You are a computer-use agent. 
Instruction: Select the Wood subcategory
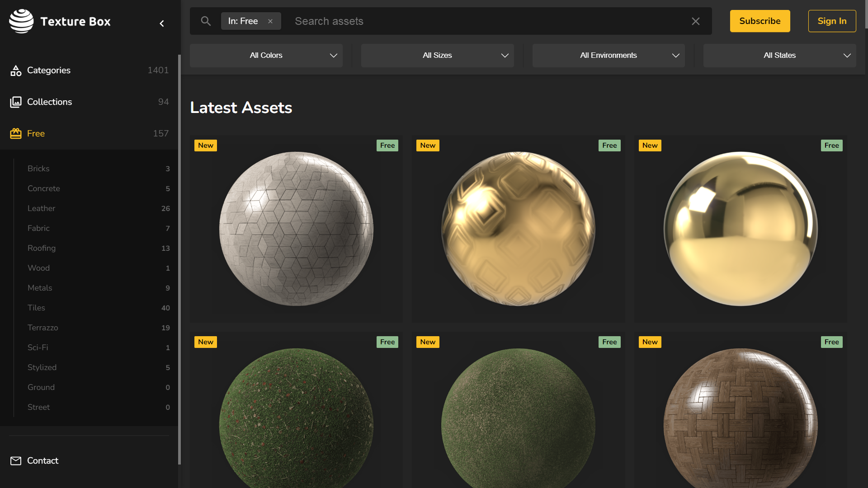[x=99, y=268]
